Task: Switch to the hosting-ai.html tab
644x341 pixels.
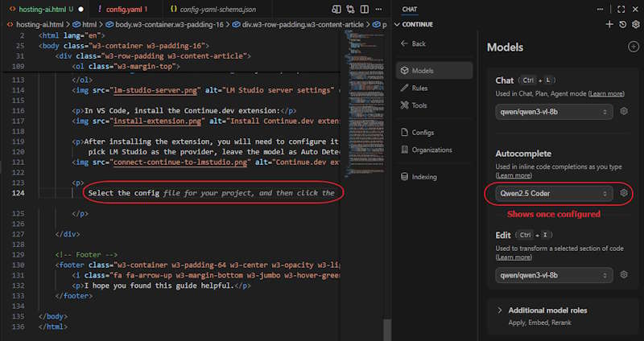Action: click(x=43, y=9)
